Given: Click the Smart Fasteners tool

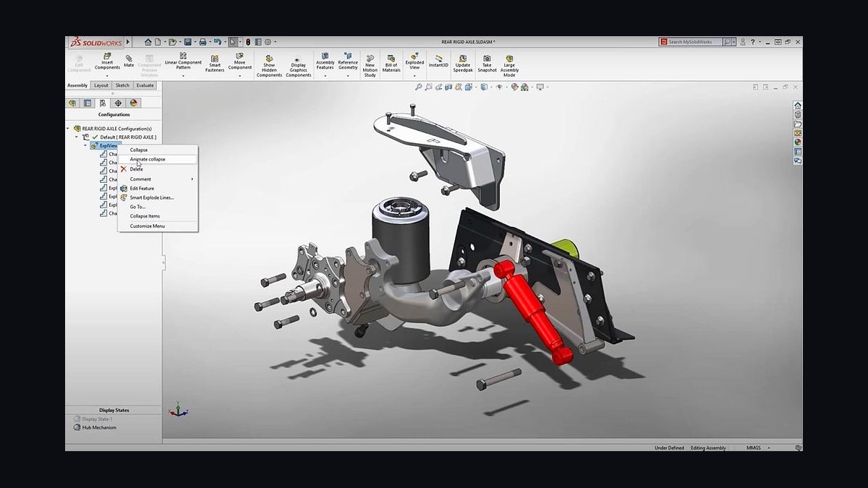Looking at the screenshot, I should (215, 64).
